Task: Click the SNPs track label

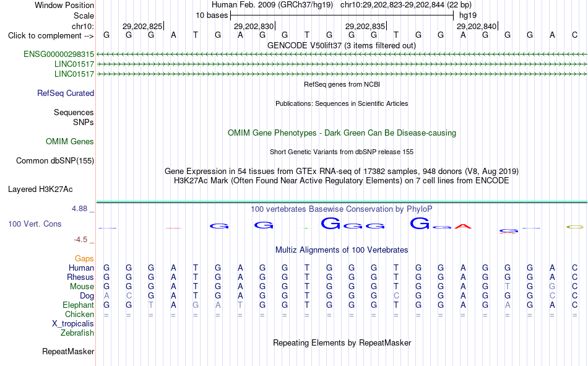Action: point(84,123)
